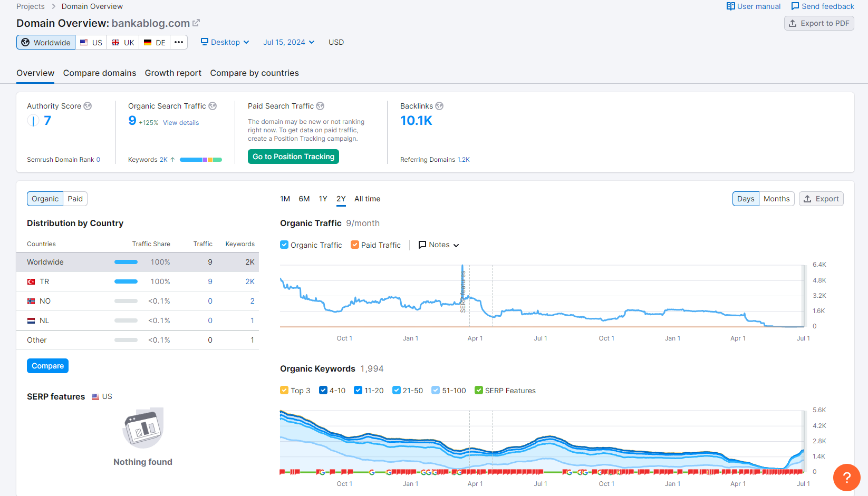Toggle the 4-10 keywords checkbox
The image size is (868, 496).
pyautogui.click(x=323, y=390)
